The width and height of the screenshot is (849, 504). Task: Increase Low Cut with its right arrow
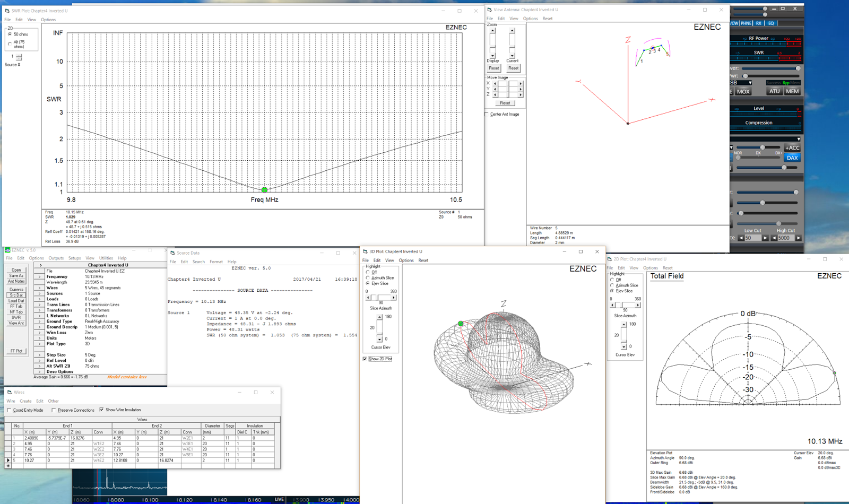coord(765,238)
